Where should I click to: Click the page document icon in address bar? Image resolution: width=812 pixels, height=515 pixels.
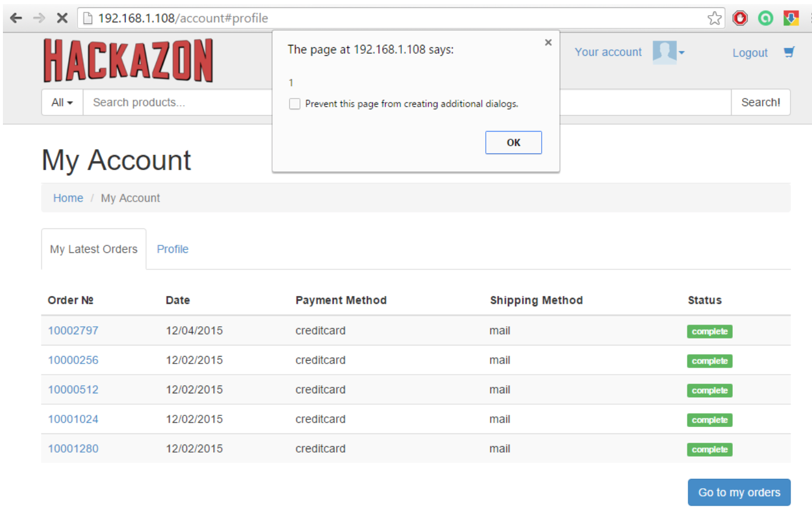point(88,18)
